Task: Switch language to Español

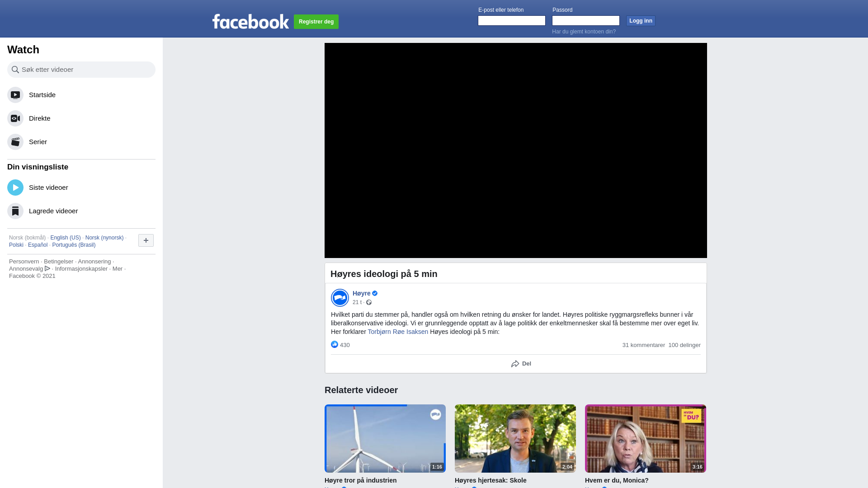Action: [38, 245]
